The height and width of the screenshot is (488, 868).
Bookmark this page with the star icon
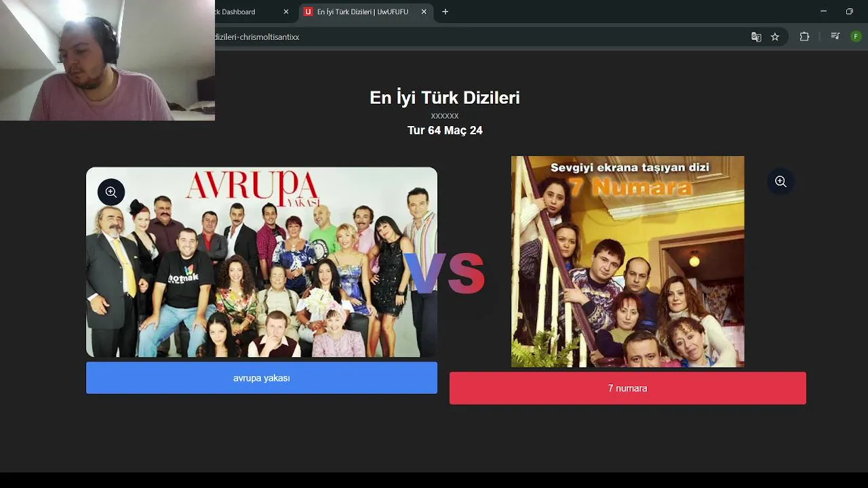click(775, 37)
